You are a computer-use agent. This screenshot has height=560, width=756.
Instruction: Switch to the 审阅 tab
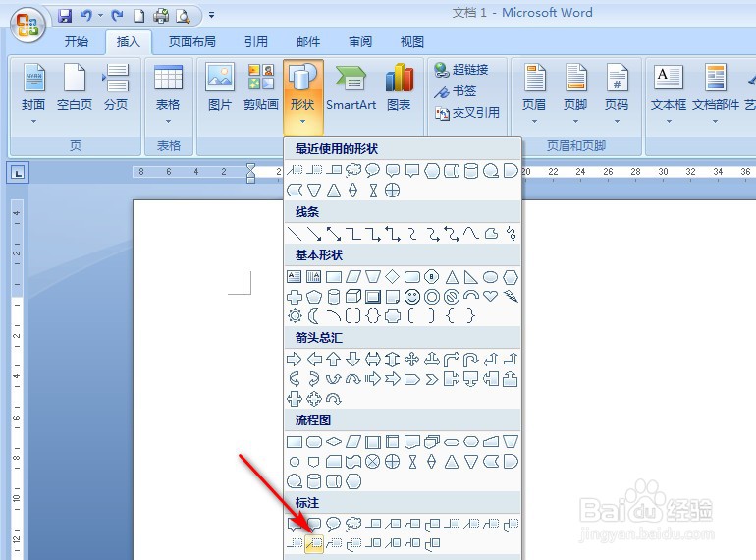pos(360,42)
